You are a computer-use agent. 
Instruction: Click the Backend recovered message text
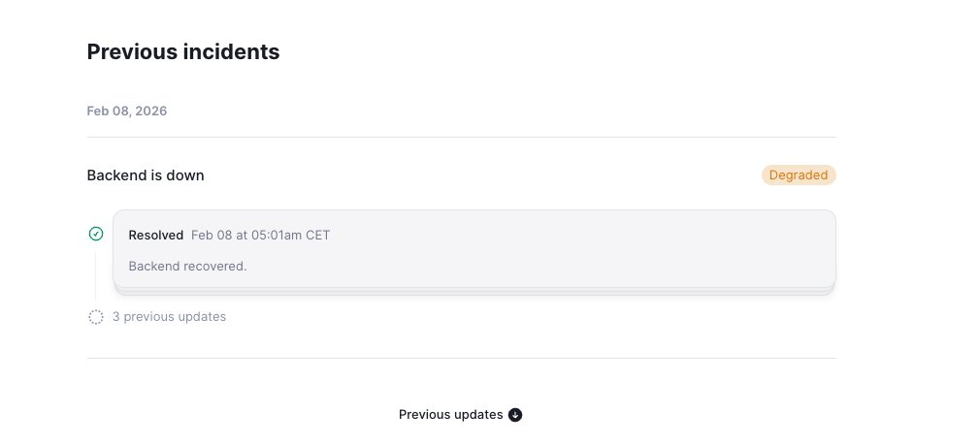point(187,266)
